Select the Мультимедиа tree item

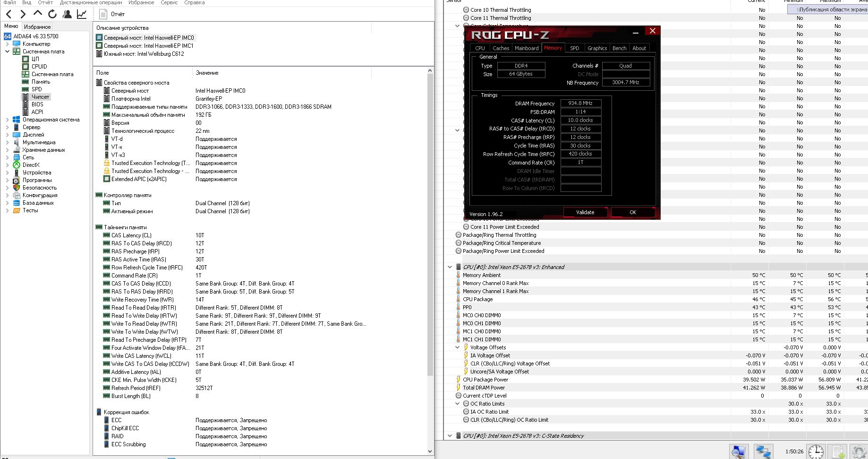pyautogui.click(x=39, y=142)
